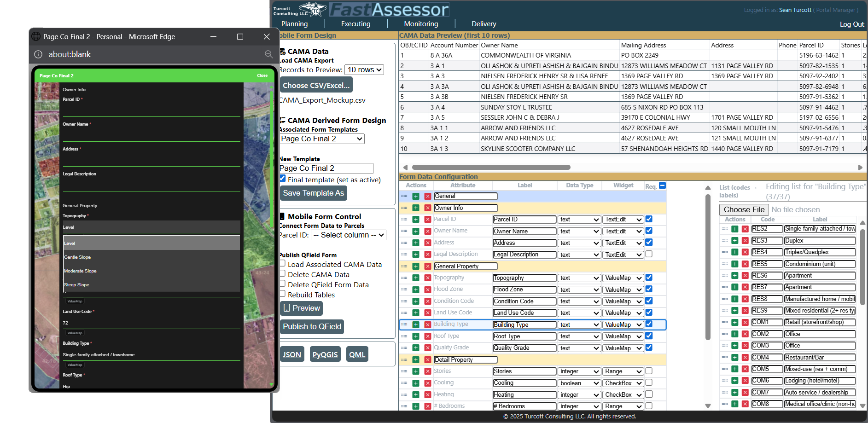Open Widget dropdown for Stories row
868x423 pixels.
coord(623,371)
